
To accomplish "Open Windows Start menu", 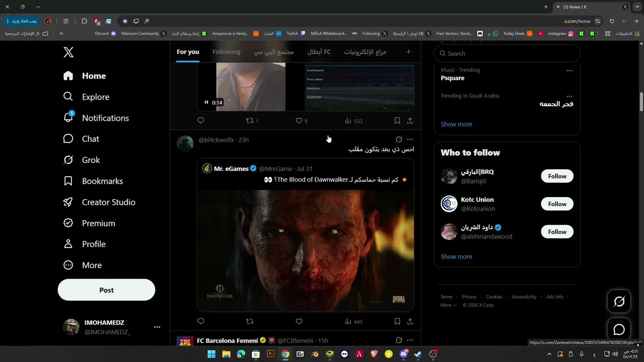I will (x=211, y=354).
